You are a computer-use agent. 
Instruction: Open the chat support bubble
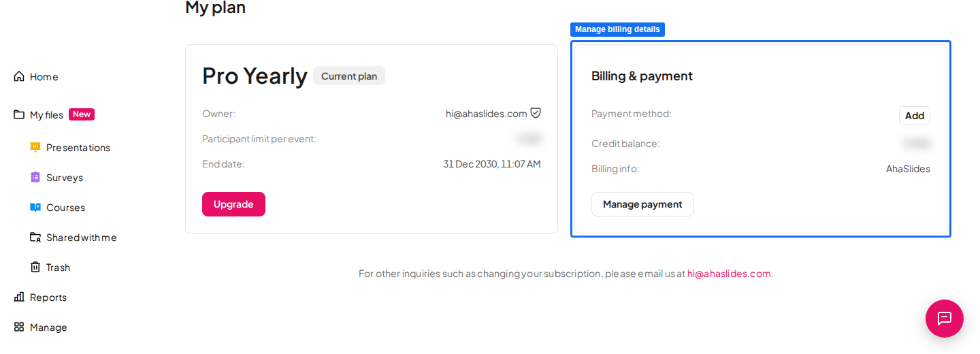tap(945, 319)
